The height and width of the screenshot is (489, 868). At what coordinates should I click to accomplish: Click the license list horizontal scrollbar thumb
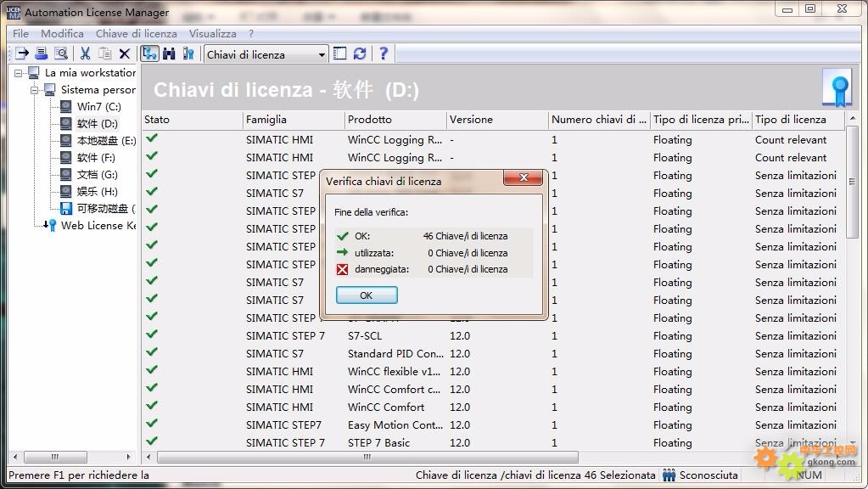[x=367, y=458]
